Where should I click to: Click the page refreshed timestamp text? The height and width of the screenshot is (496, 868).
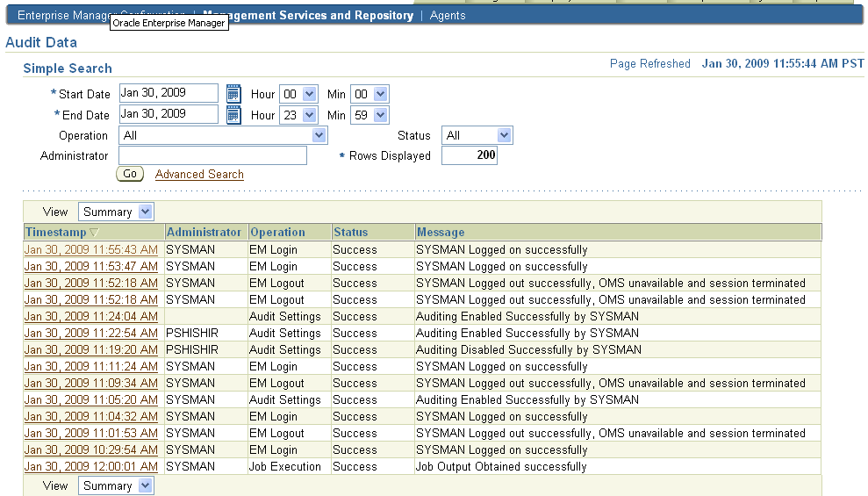point(783,64)
